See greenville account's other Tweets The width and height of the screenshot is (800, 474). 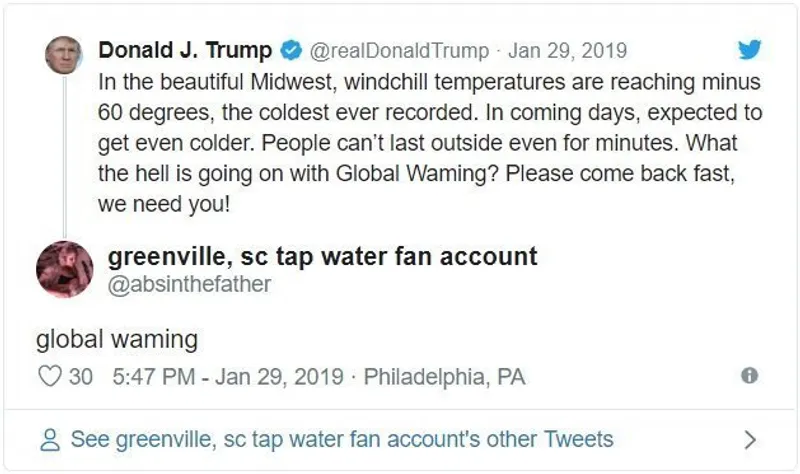(x=341, y=439)
